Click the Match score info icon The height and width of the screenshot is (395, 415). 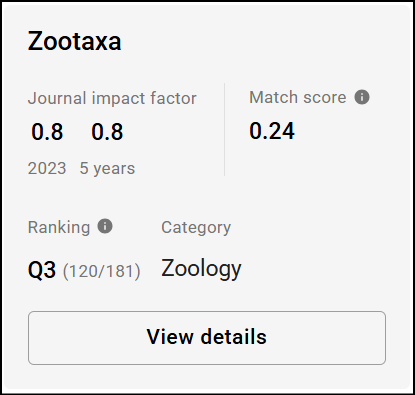(362, 97)
